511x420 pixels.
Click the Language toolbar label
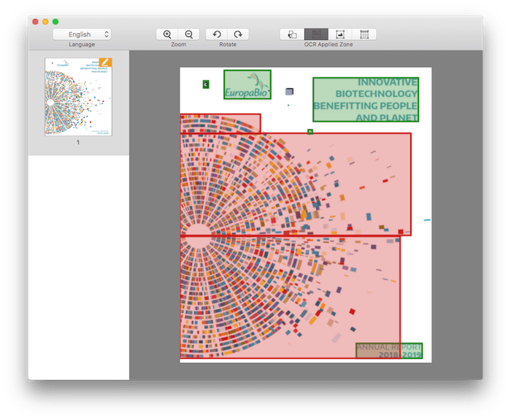pos(82,44)
